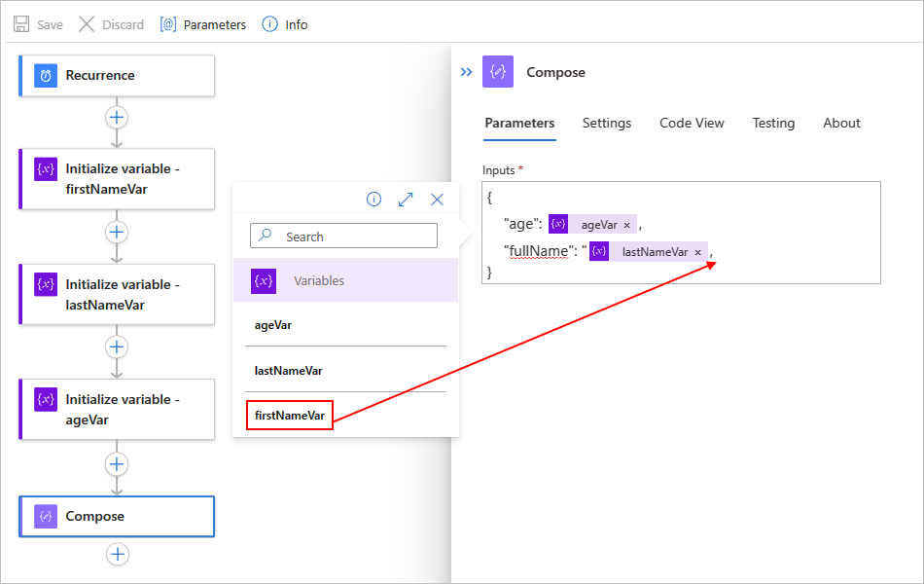Viewport: 924px width, 584px height.
Task: Expand the dynamic content picker to full view
Action: [406, 200]
